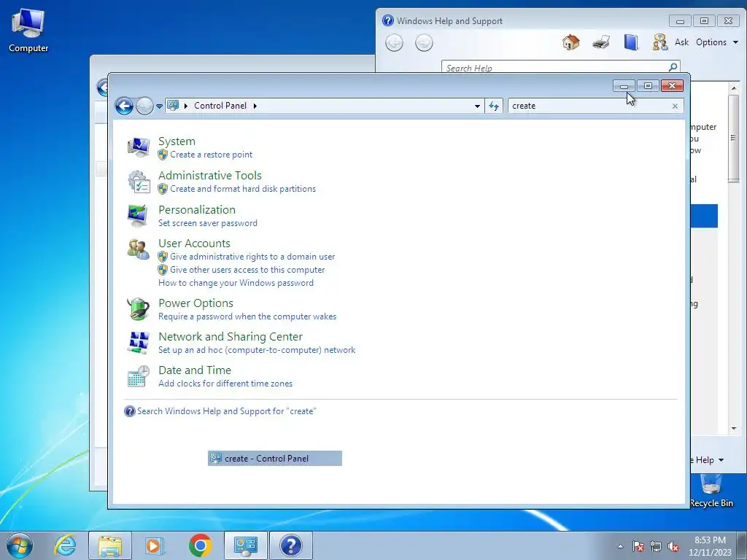This screenshot has width=747, height=560.
Task: Open the System heading link
Action: 177,141
